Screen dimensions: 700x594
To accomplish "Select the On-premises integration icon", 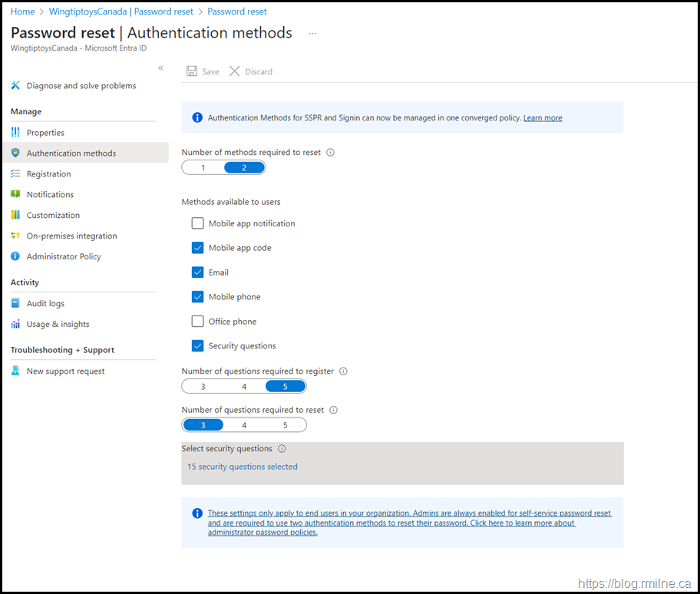I will click(x=15, y=236).
